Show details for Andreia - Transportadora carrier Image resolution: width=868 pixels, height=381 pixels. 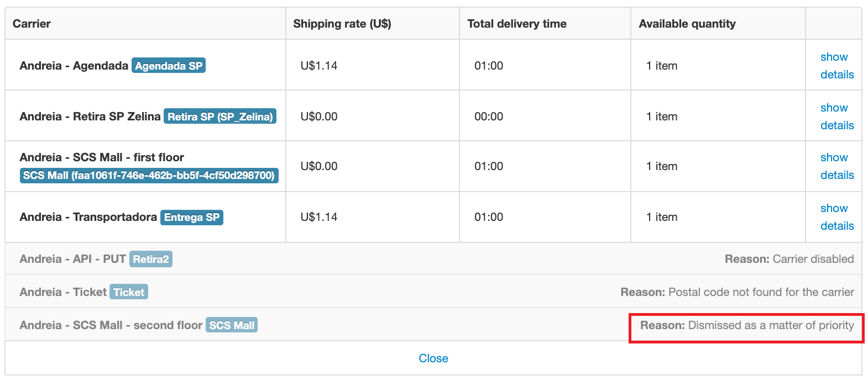pos(836,217)
